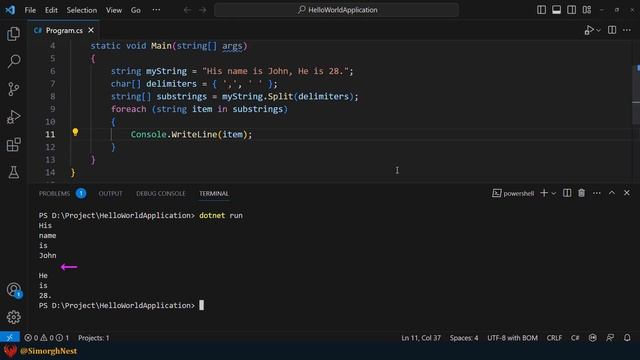Maximize panel size with up chevron
Image resolution: width=640 pixels, height=360 pixels.
611,193
